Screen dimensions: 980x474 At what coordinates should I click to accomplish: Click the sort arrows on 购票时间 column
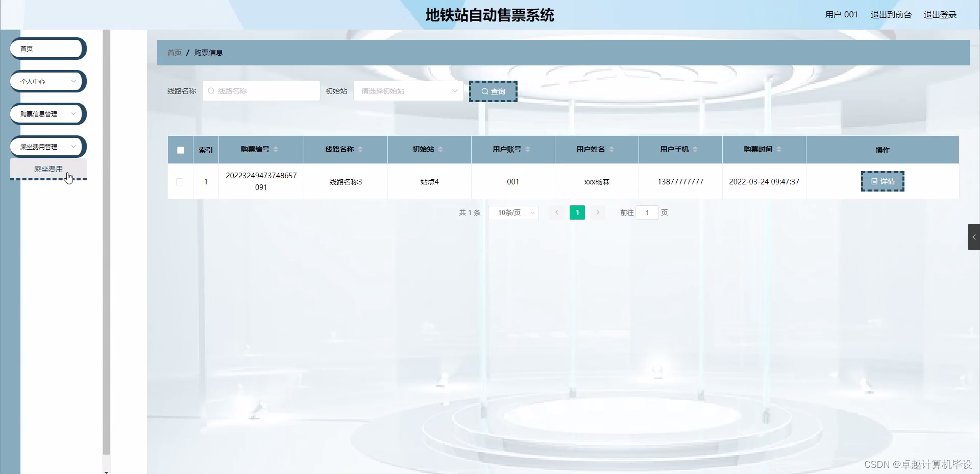[778, 149]
